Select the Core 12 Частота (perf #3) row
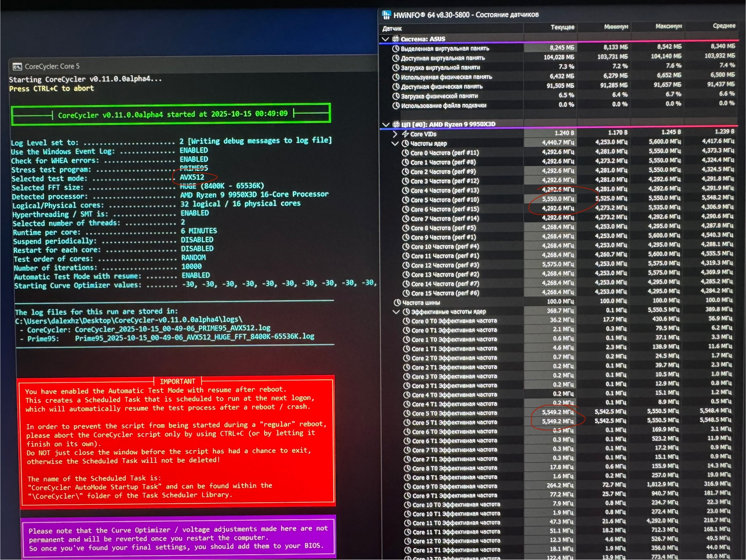This screenshot has height=560, width=746. point(445,265)
